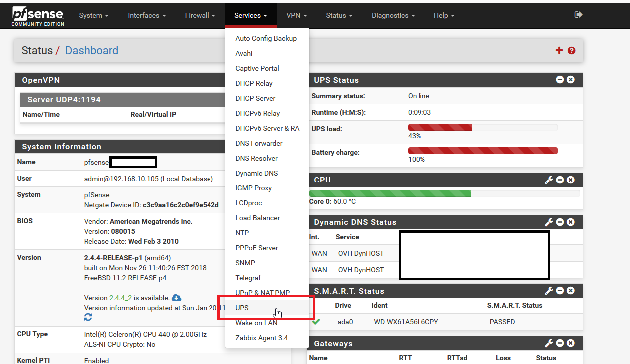Open Gateways widget wrench settings

click(549, 343)
